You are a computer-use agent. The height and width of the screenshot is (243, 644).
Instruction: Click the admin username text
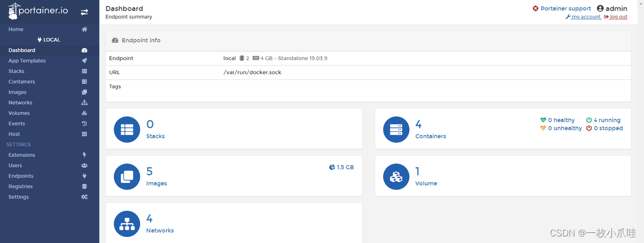click(x=616, y=9)
